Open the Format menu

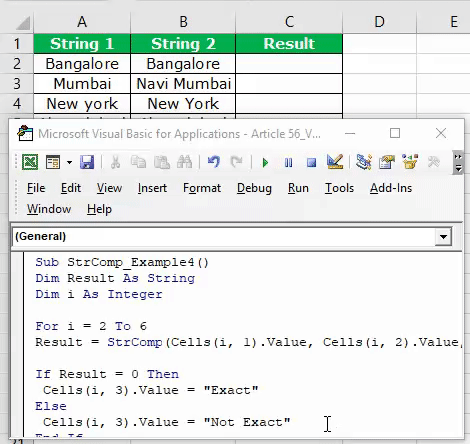[x=202, y=188]
